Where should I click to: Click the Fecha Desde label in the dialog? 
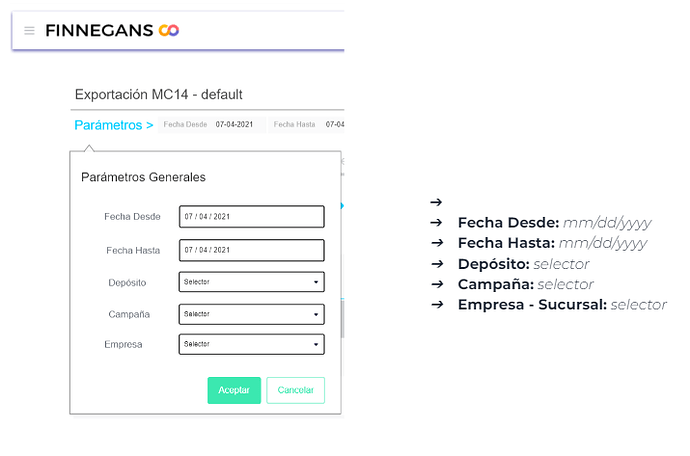[x=132, y=217]
